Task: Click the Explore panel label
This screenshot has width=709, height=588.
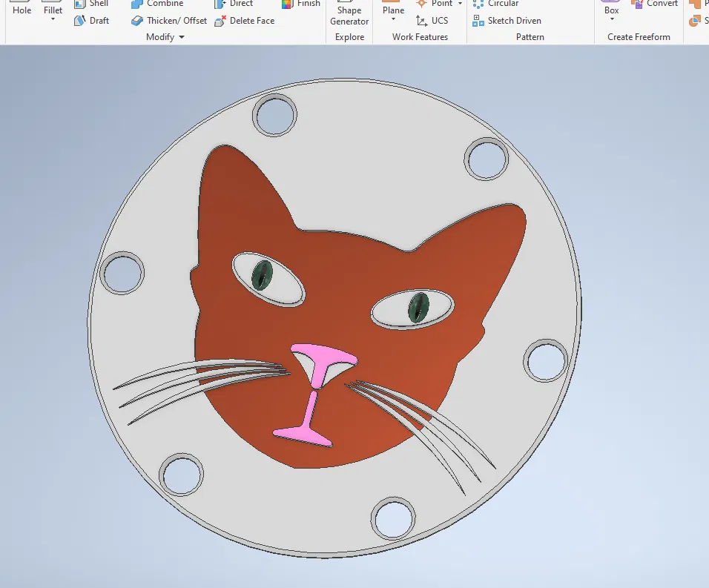Action: pos(349,36)
